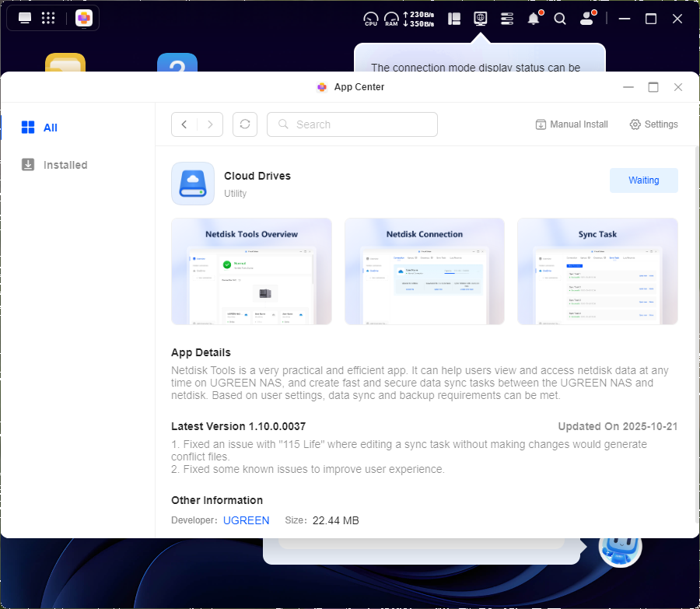This screenshot has width=700, height=609.
Task: Open the Netdisk Connection screenshot thumbnail
Action: pos(424,271)
